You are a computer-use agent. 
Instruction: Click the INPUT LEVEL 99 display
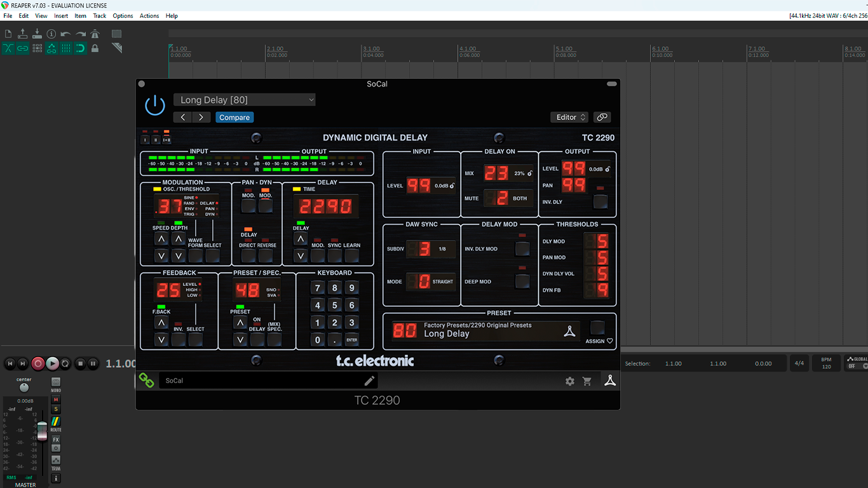(419, 186)
